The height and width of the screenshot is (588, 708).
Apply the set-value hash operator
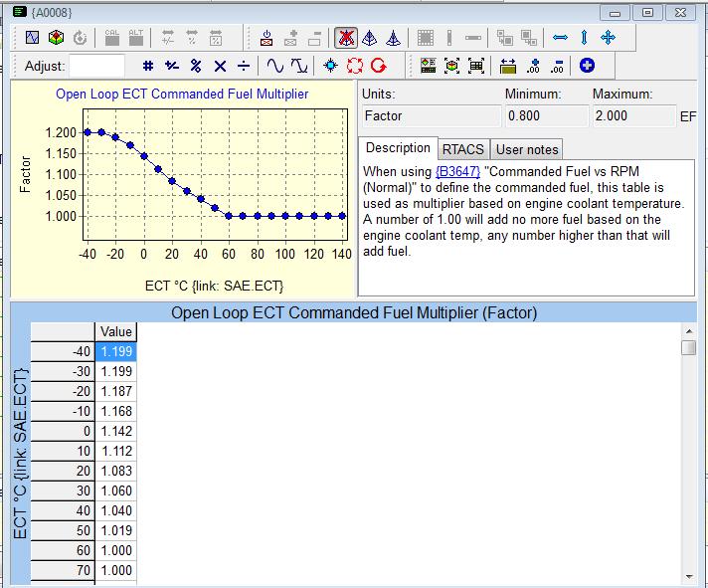coord(147,66)
